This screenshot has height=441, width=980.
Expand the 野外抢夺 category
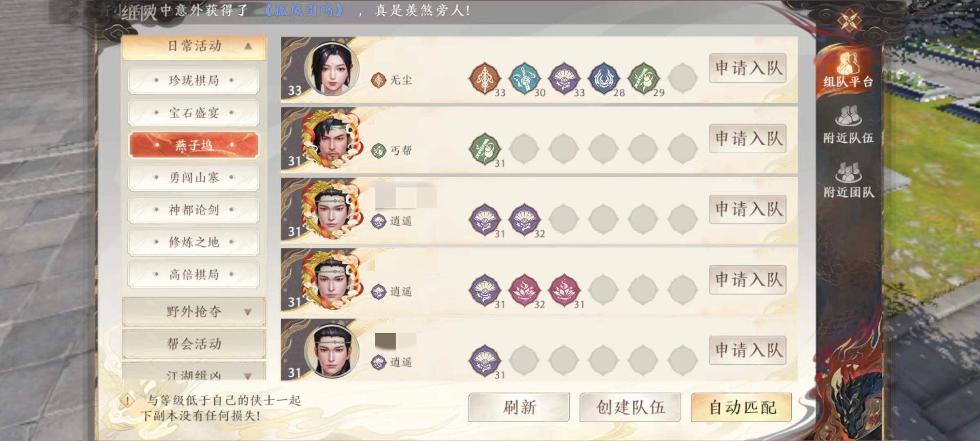point(194,312)
